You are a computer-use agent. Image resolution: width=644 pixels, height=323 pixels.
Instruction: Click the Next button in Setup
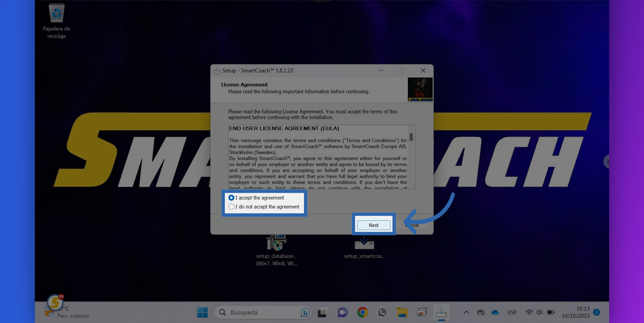pos(374,225)
